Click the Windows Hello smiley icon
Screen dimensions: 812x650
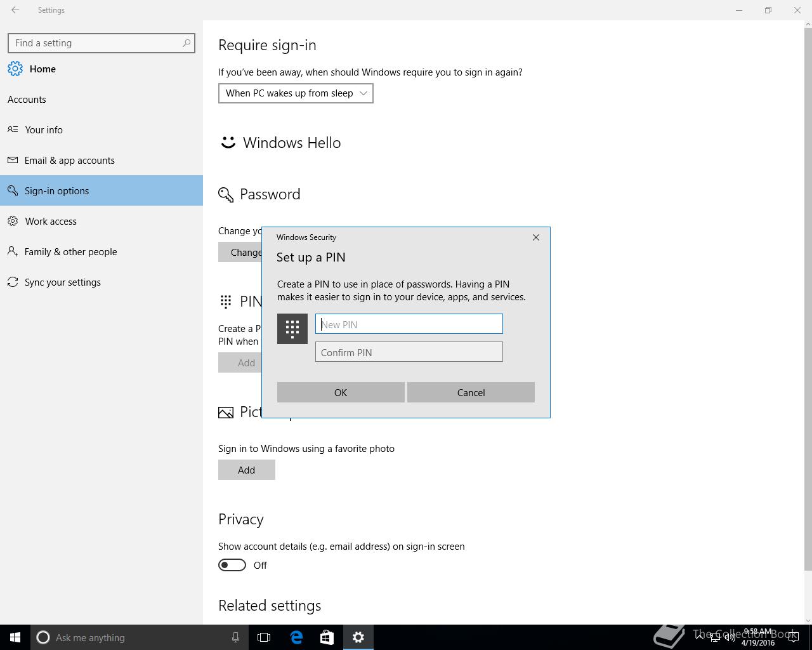pos(228,143)
